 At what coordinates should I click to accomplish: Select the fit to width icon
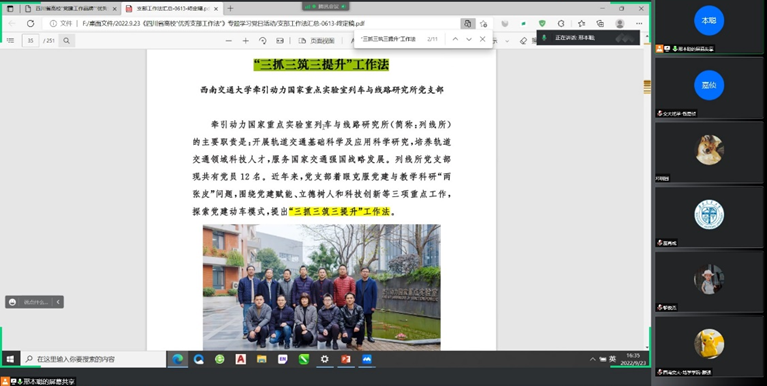click(x=280, y=41)
